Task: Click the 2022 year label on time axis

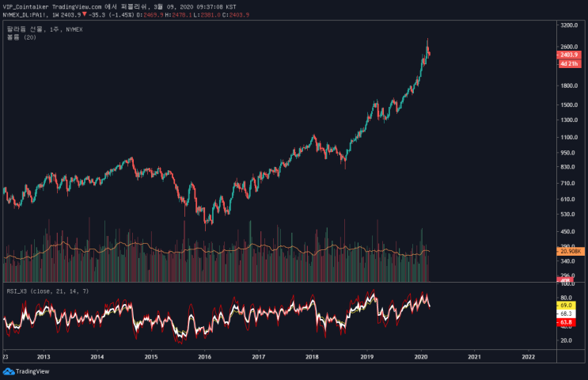Action: point(529,357)
